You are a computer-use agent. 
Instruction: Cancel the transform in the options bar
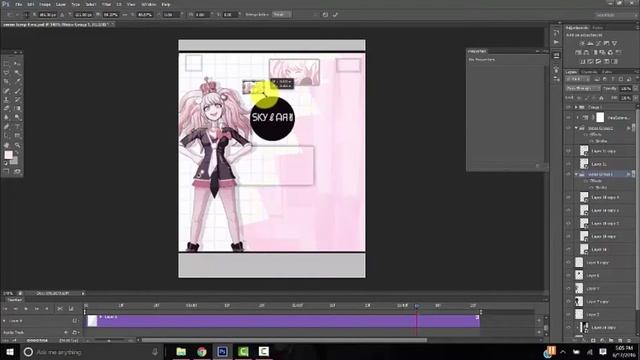pos(325,15)
